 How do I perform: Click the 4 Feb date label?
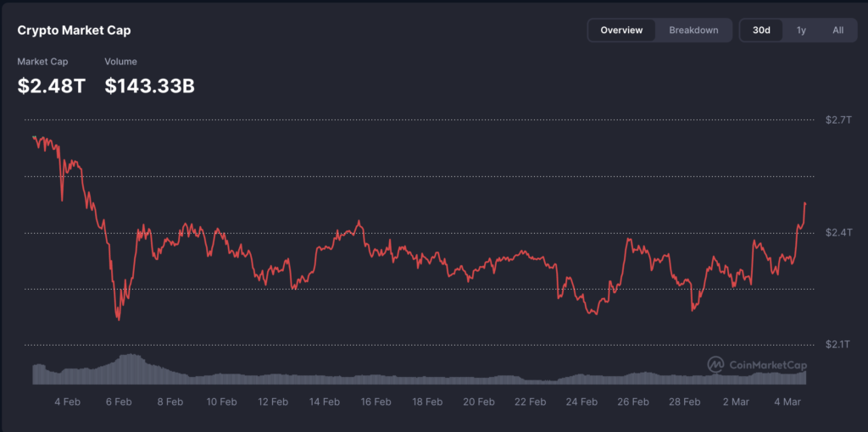coord(66,402)
